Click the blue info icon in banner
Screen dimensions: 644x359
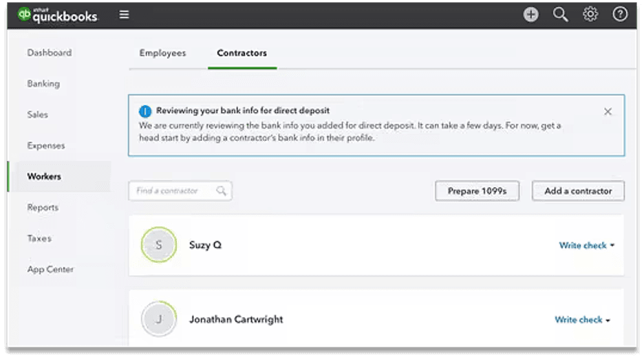[x=145, y=111]
